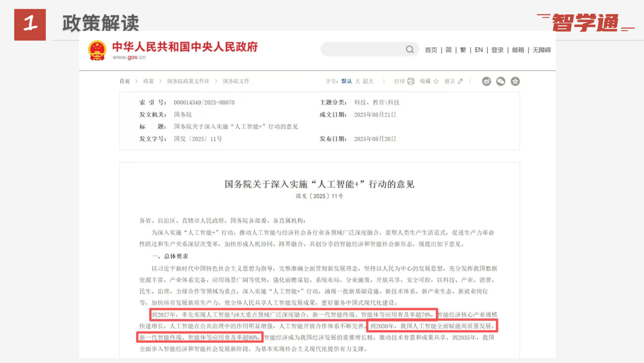Click the 收藏 favorite label

click(425, 81)
